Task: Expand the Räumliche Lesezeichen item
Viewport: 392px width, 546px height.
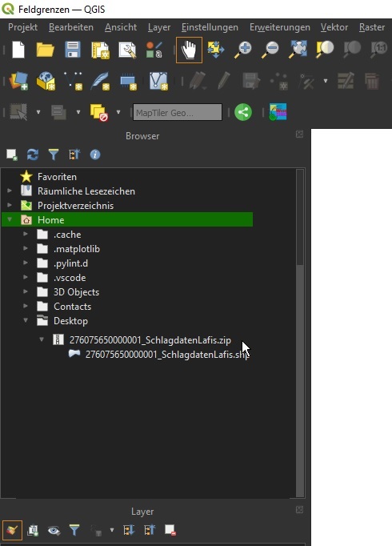Action: [x=10, y=191]
